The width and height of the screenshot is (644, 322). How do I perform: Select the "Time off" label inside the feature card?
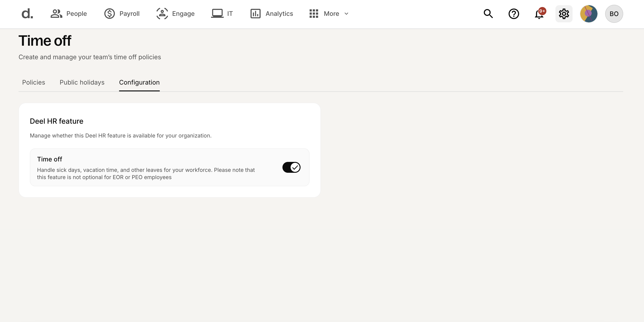pos(49,159)
